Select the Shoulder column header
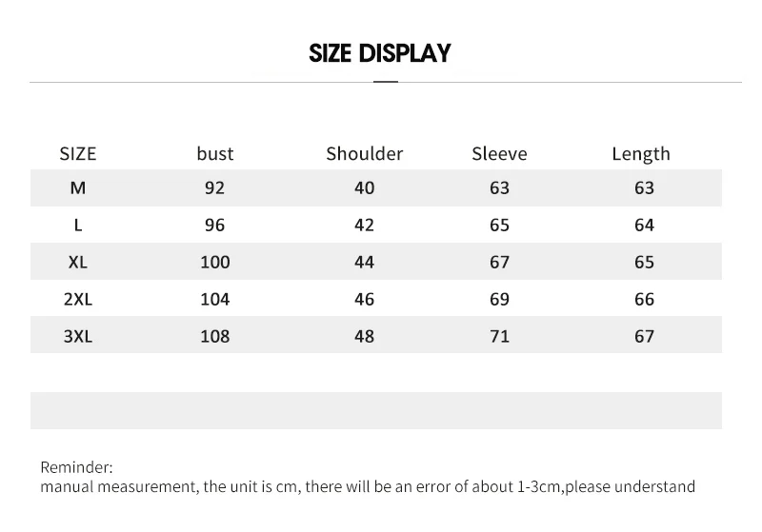 [365, 154]
